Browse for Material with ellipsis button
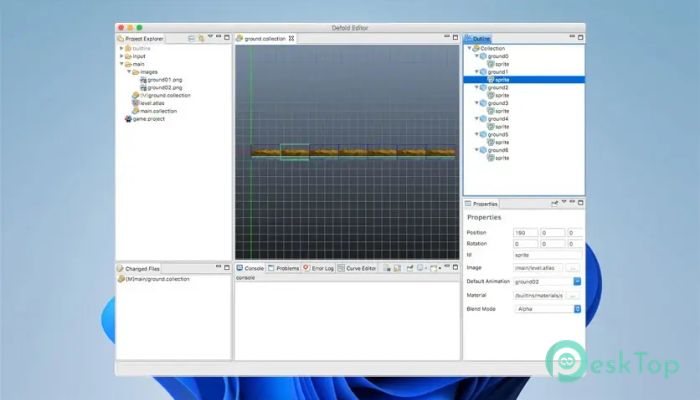 (573, 296)
